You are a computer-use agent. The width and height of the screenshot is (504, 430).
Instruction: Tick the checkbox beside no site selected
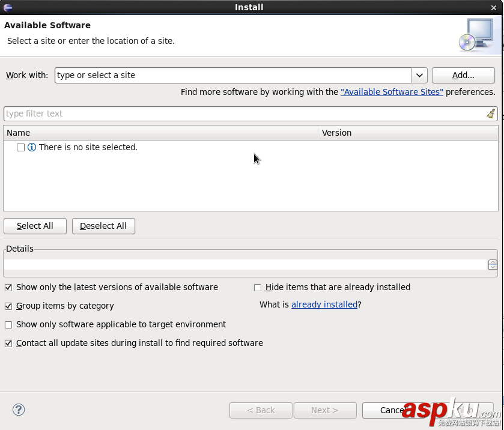click(20, 147)
